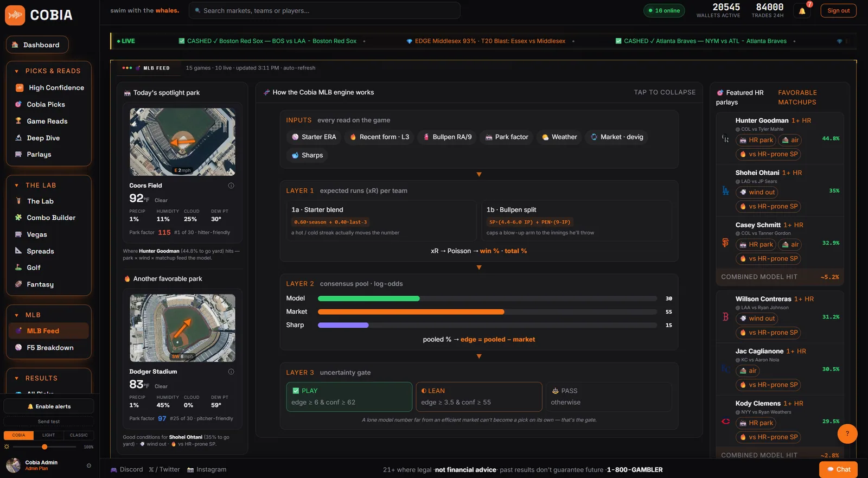Click the F5 Breakdown icon
Viewport: 868px width, 478px height.
coord(18,348)
